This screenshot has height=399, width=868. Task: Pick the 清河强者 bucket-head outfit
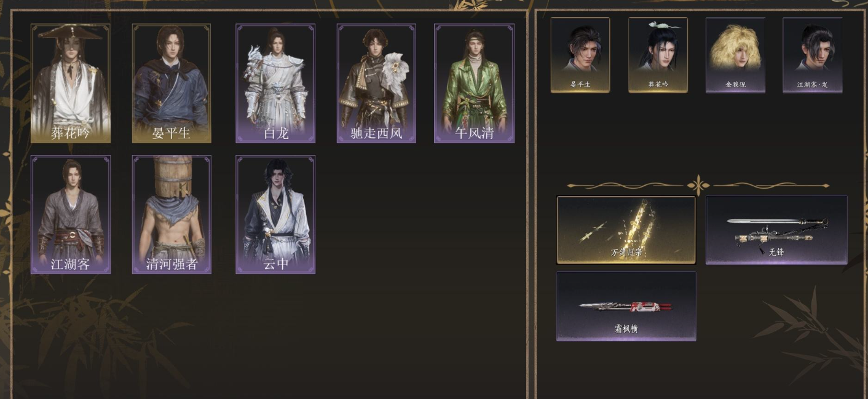pyautogui.click(x=172, y=214)
